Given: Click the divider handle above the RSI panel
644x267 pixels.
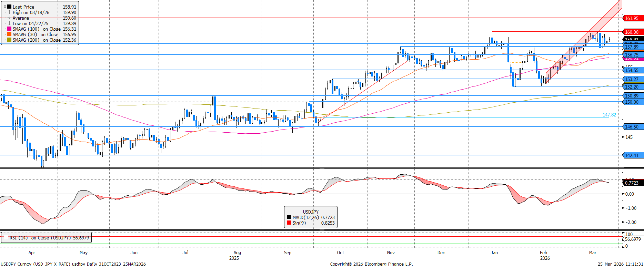Looking at the screenshot, I should (x=322, y=230).
